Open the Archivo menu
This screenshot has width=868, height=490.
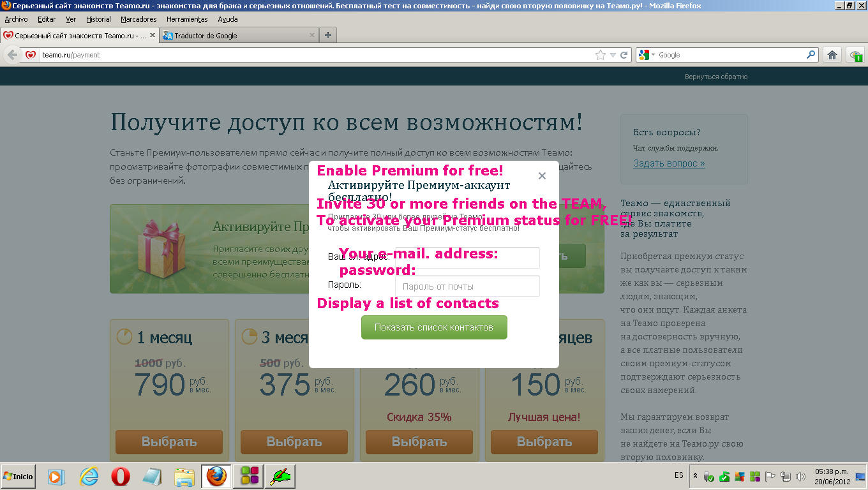click(16, 19)
